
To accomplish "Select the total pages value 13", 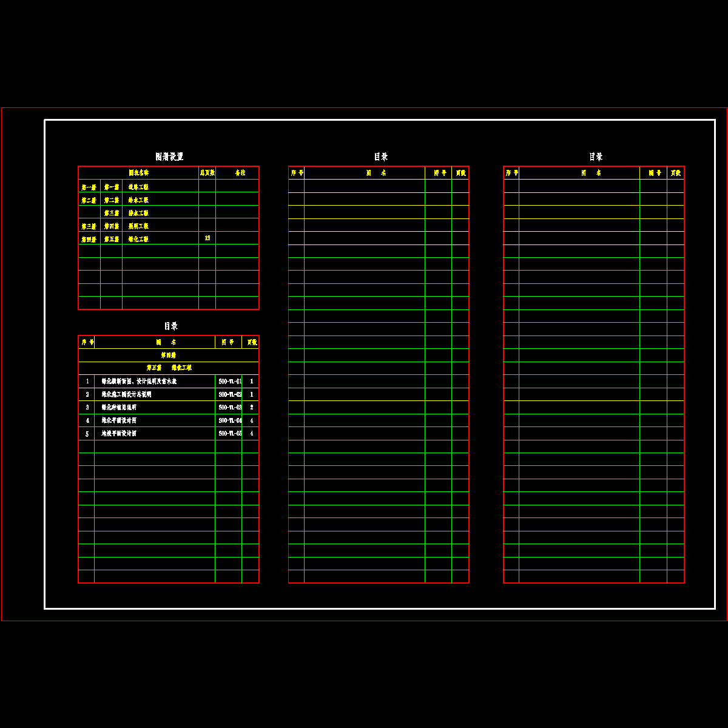I will (207, 238).
